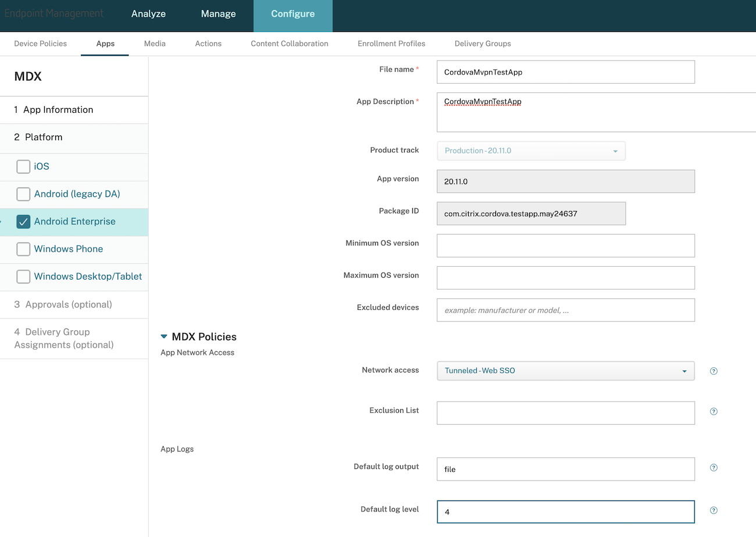Open help for Default log output

coord(714,468)
